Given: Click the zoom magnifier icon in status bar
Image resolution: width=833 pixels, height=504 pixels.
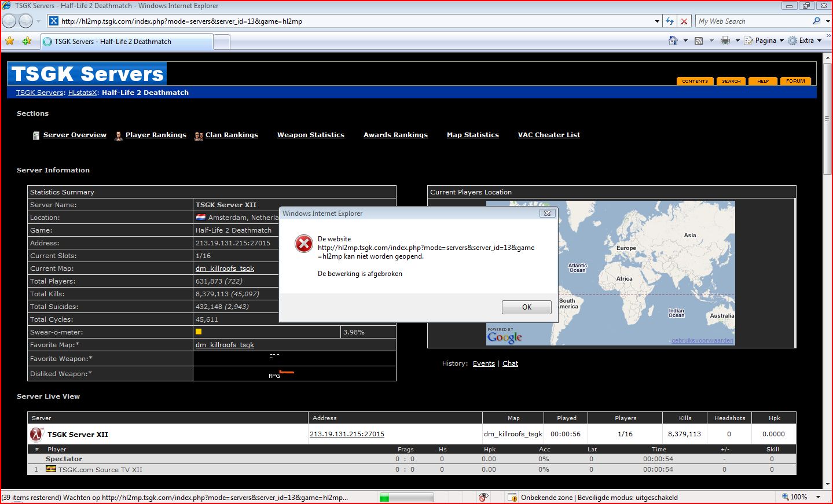Looking at the screenshot, I should [x=785, y=496].
